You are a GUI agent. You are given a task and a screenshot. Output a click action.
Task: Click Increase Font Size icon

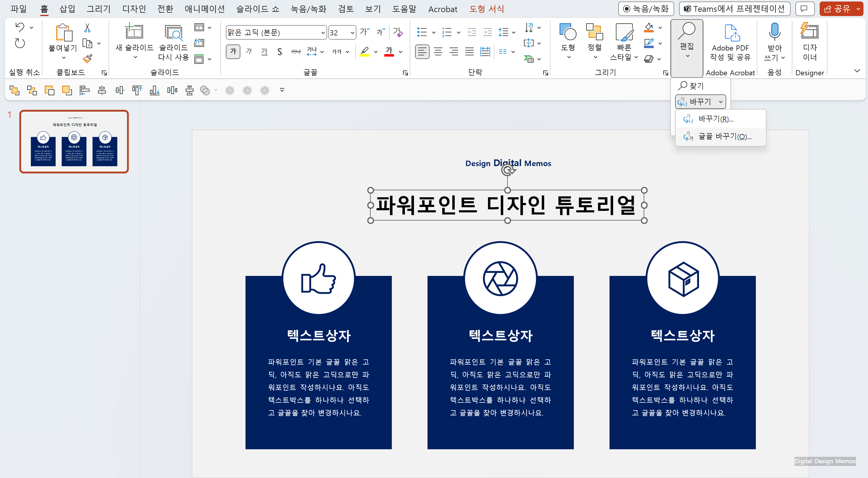point(364,32)
